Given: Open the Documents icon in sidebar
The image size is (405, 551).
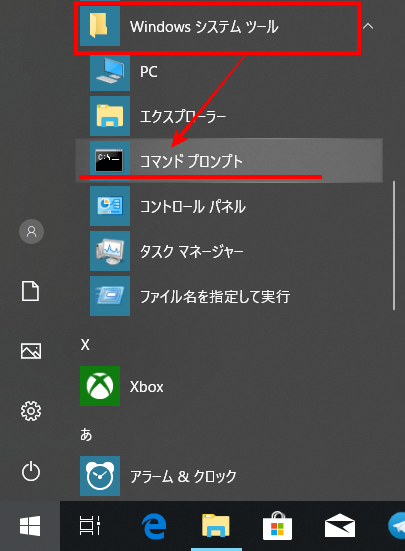Looking at the screenshot, I should (x=31, y=291).
